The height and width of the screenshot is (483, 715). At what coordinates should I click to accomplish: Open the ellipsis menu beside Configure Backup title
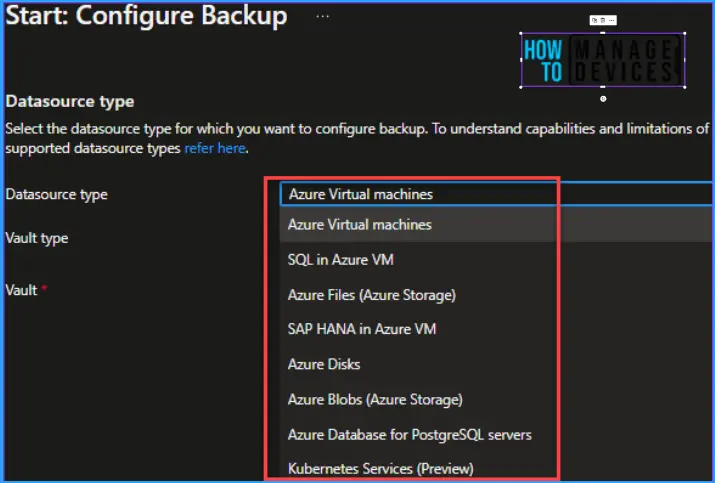pyautogui.click(x=322, y=16)
